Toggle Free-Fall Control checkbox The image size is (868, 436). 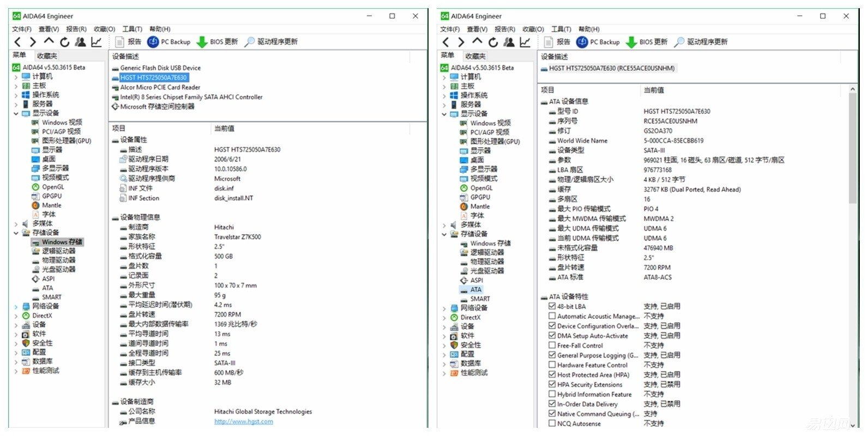click(552, 346)
